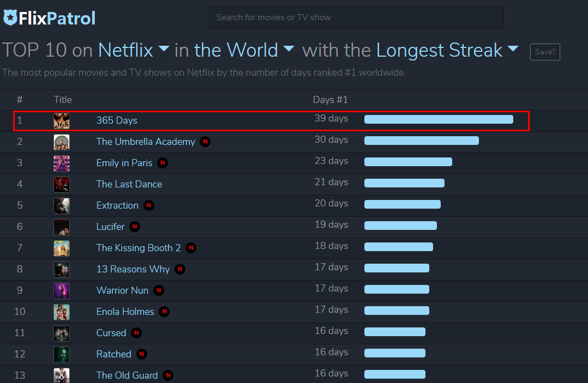Click the Netflix N badge beside The Umbrella Academy
This screenshot has width=588, height=383.
[205, 142]
